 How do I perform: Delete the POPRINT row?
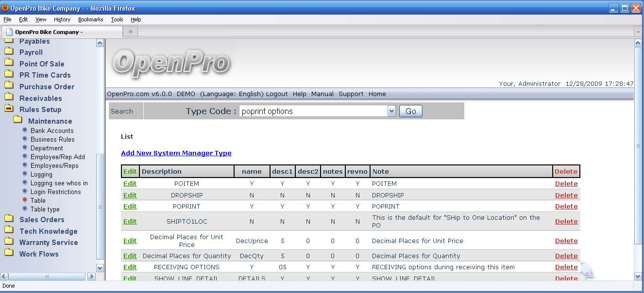click(x=566, y=206)
